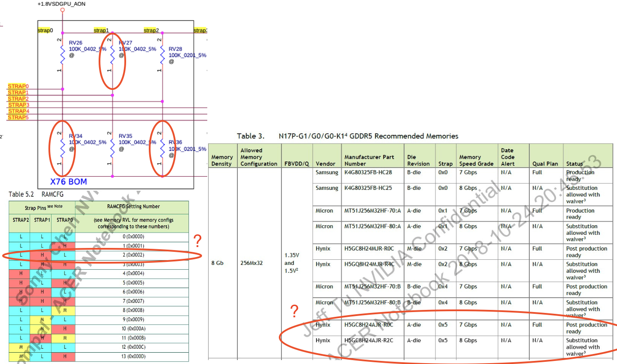Click the 0x5 strap value in H5GC8H24AJR-R0C row

[x=443, y=325]
